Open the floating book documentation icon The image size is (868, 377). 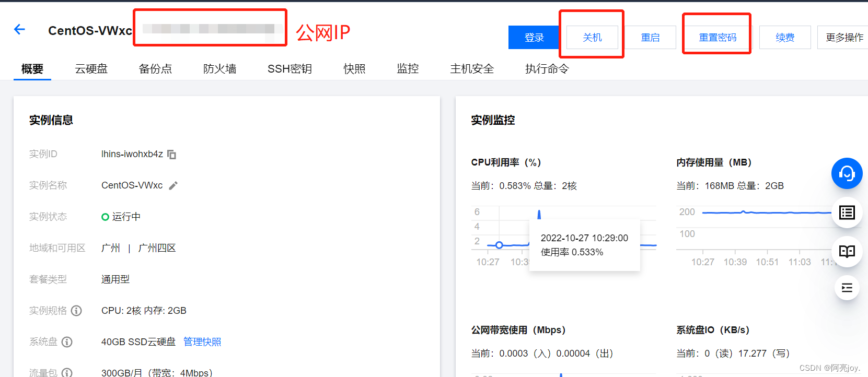847,251
